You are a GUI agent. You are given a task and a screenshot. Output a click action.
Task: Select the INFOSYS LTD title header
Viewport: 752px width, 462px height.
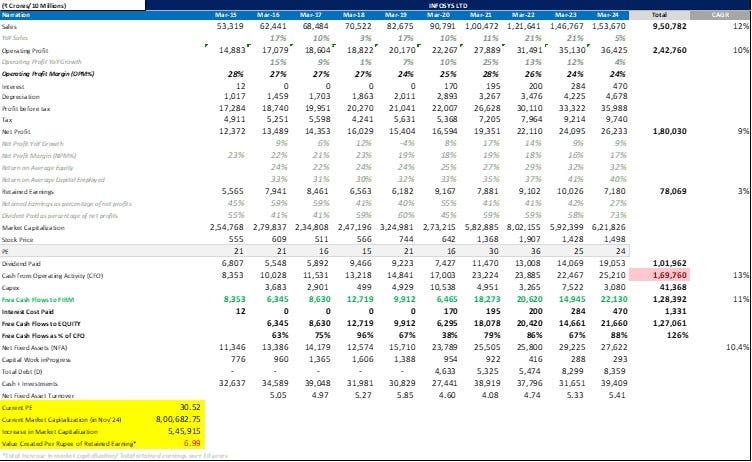tap(448, 5)
